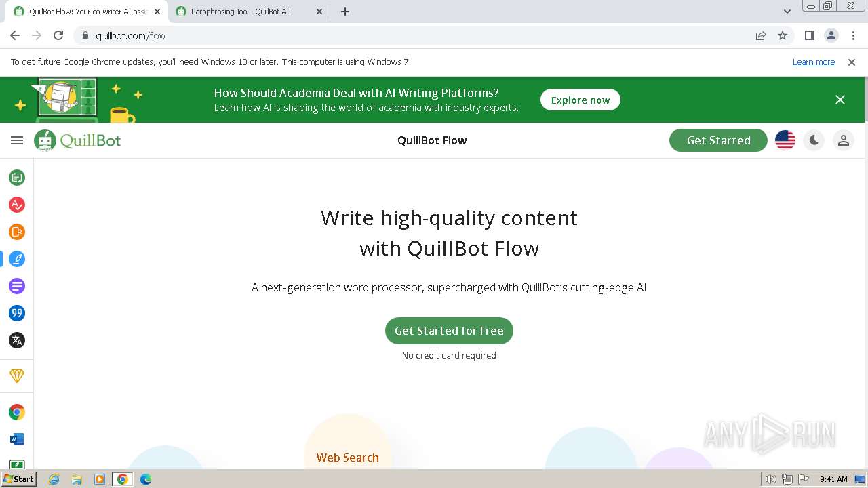Bookmark this page with star icon
Viewport: 868px width, 488px height.
783,36
